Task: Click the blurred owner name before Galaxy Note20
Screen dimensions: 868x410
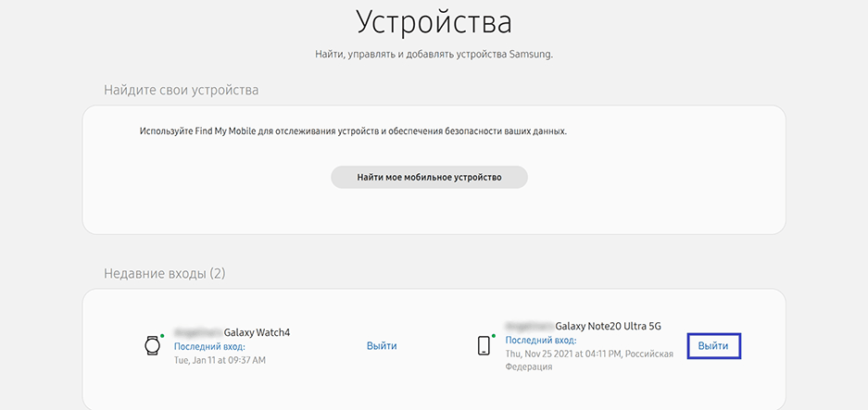Action: click(529, 326)
